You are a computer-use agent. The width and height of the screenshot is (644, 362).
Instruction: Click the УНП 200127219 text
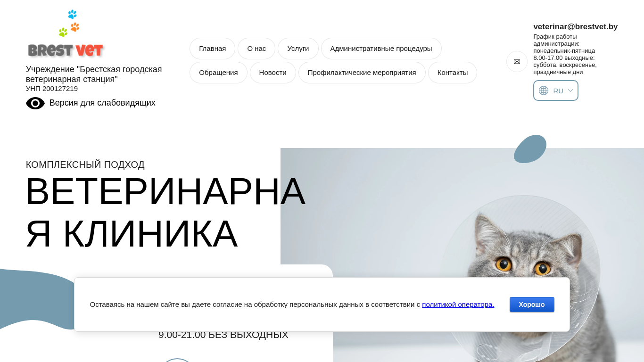[x=52, y=89]
